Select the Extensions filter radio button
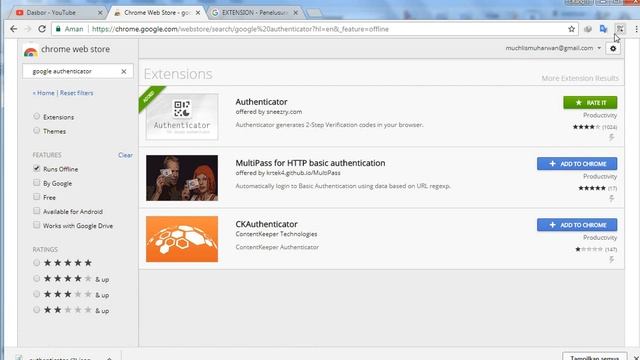 (37, 117)
